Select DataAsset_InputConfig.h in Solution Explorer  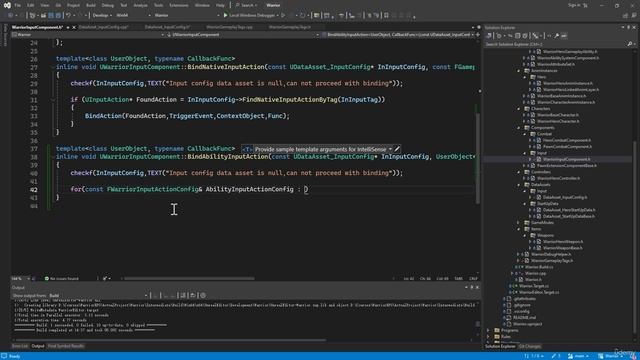tap(565, 197)
